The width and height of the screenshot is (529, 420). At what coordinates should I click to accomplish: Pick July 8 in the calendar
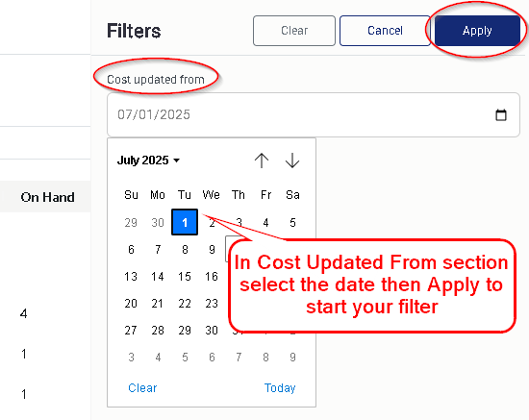(x=185, y=250)
